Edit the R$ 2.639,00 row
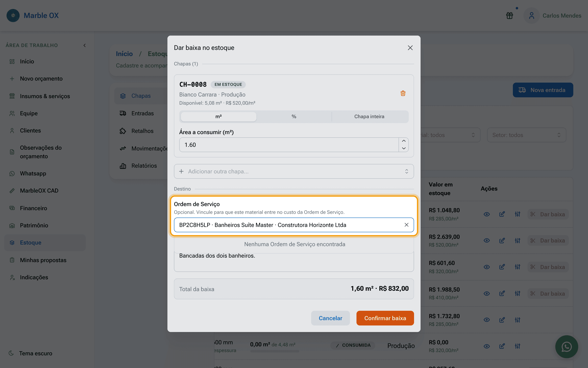The width and height of the screenshot is (588, 368). tap(502, 241)
